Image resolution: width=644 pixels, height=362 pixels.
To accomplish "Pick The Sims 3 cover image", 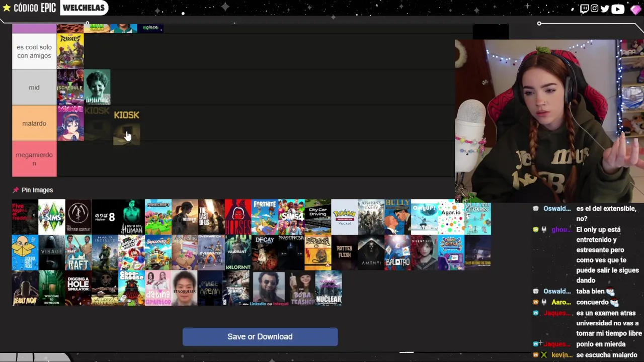I will click(51, 217).
